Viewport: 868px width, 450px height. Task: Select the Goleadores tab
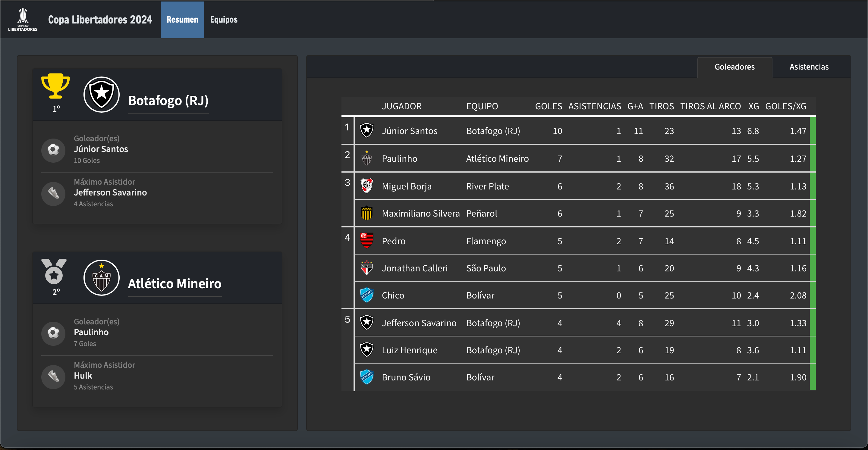click(734, 67)
